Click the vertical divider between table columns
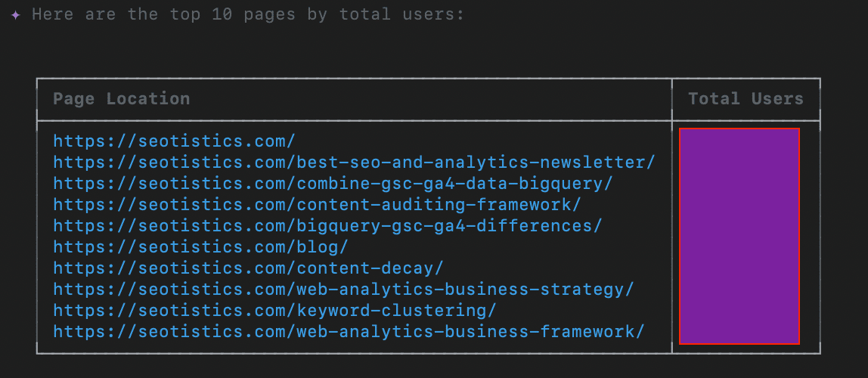868x378 pixels. pyautogui.click(x=672, y=227)
